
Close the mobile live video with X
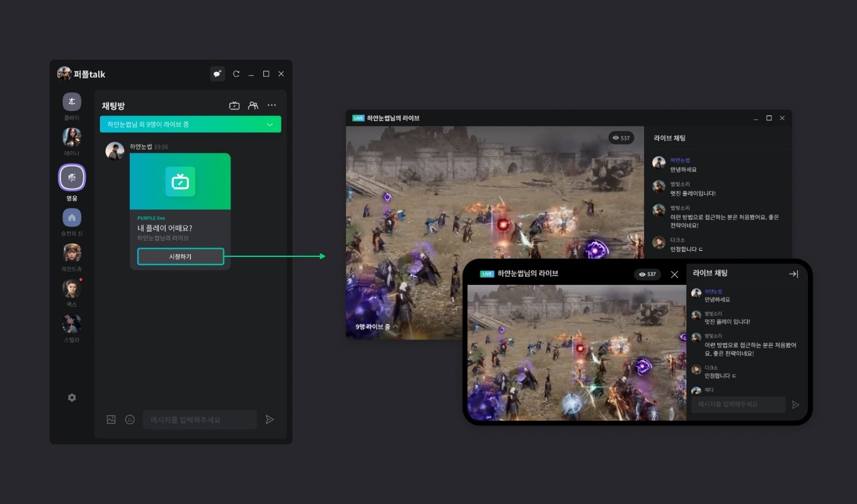pyautogui.click(x=674, y=274)
